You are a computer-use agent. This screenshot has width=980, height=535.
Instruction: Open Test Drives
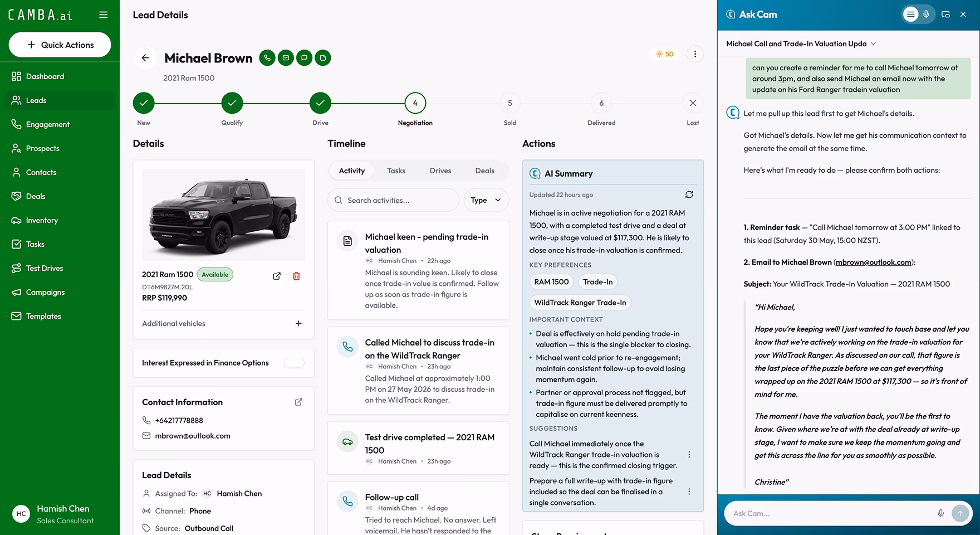click(60, 268)
